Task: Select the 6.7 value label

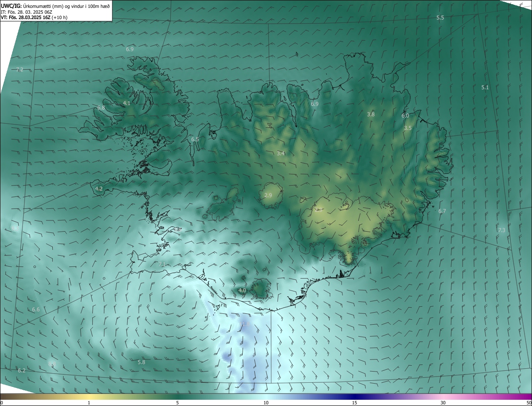Action: (x=442, y=211)
